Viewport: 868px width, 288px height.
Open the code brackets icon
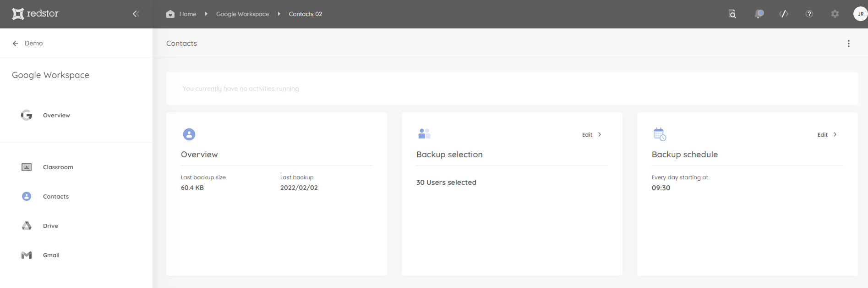click(784, 14)
